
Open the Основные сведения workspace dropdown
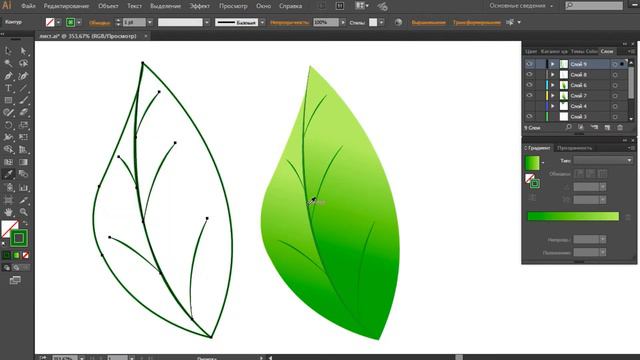[521, 6]
